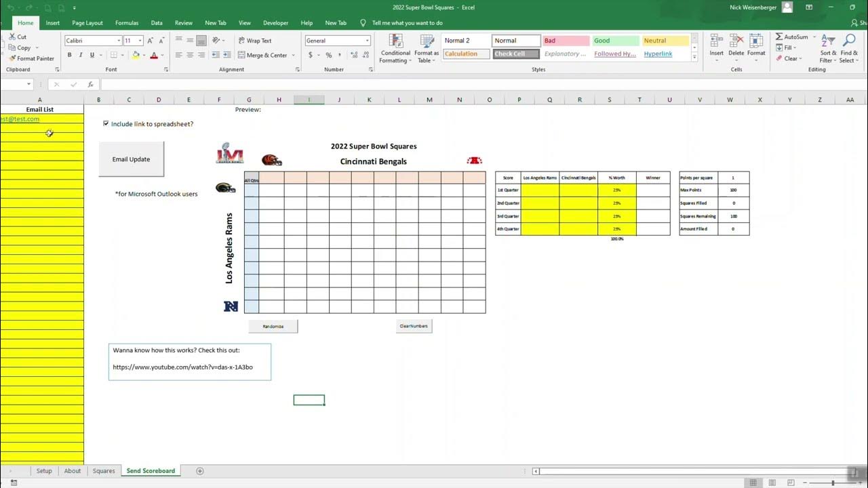Open the Name Box dropdown arrow
Screen dimensions: 868x488
(x=28, y=85)
